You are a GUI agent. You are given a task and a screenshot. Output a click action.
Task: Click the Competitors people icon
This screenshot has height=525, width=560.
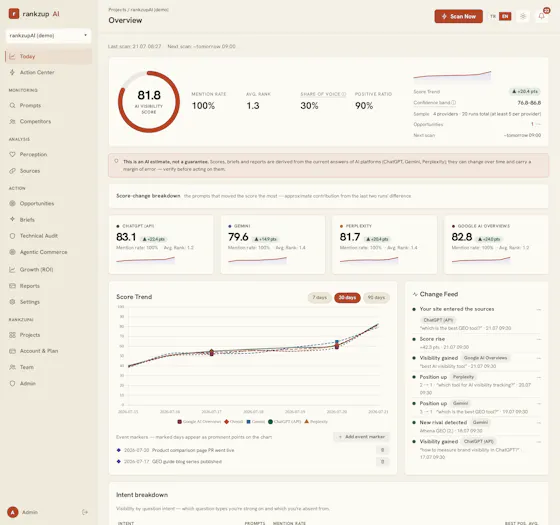coord(12,121)
